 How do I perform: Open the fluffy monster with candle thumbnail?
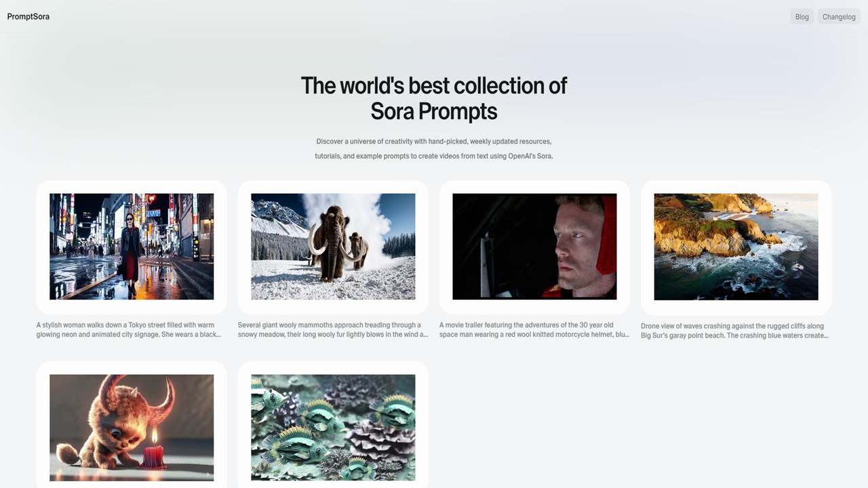click(x=132, y=428)
